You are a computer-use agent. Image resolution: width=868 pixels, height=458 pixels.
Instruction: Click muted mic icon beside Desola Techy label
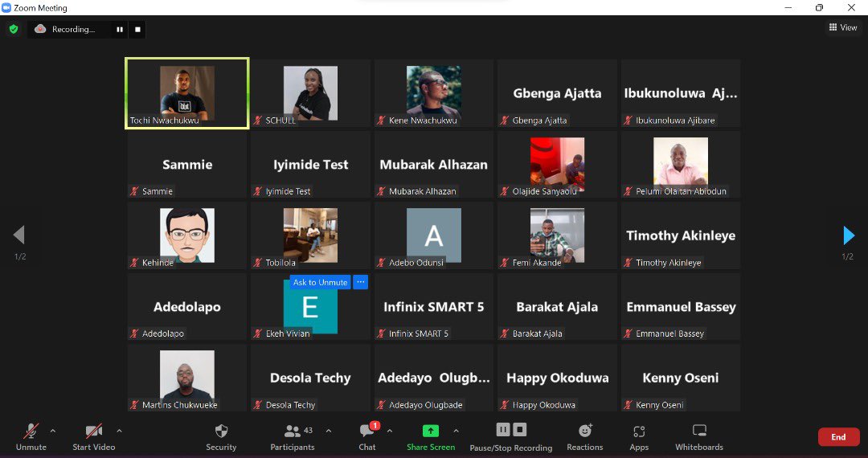[257, 405]
